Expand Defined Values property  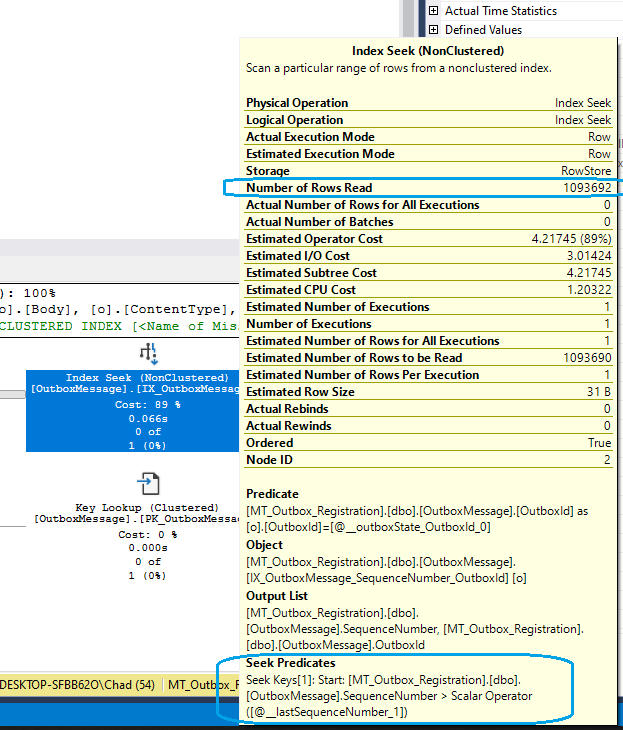click(x=433, y=30)
